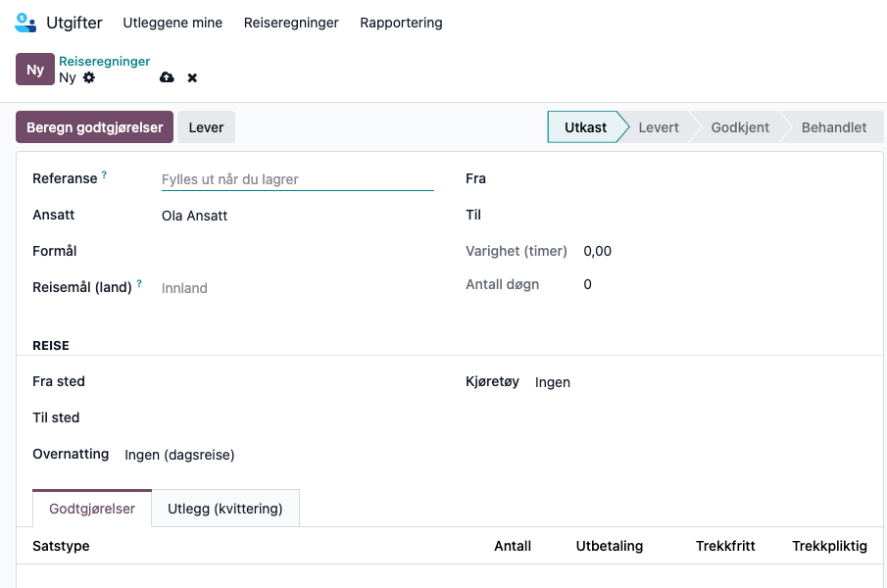Submit the report with the Lever button
887x588 pixels.
206,127
